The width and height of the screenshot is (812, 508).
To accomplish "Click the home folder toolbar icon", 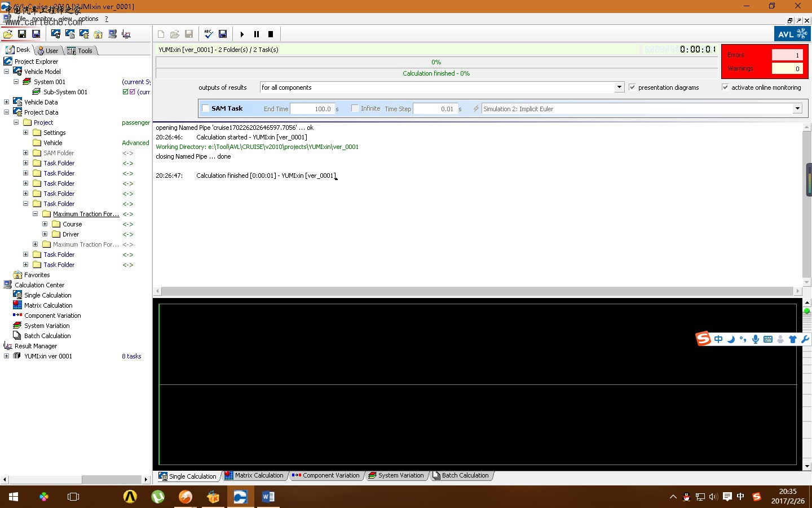I will [x=98, y=34].
